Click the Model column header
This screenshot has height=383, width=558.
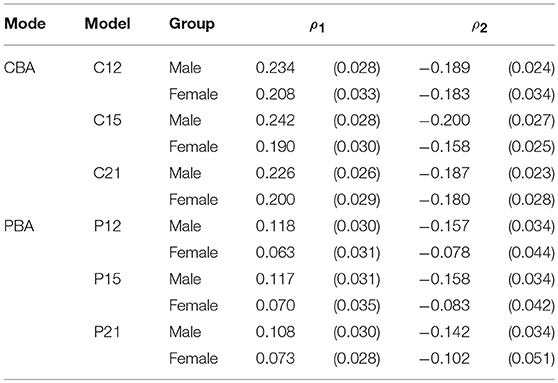pyautogui.click(x=107, y=24)
